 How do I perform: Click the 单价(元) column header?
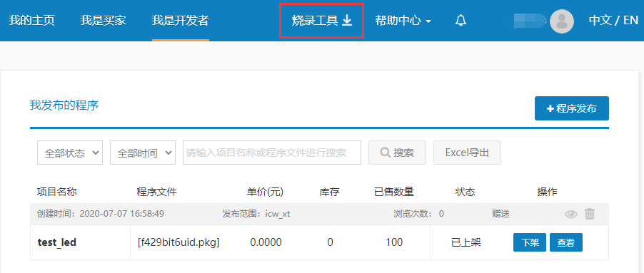point(266,192)
